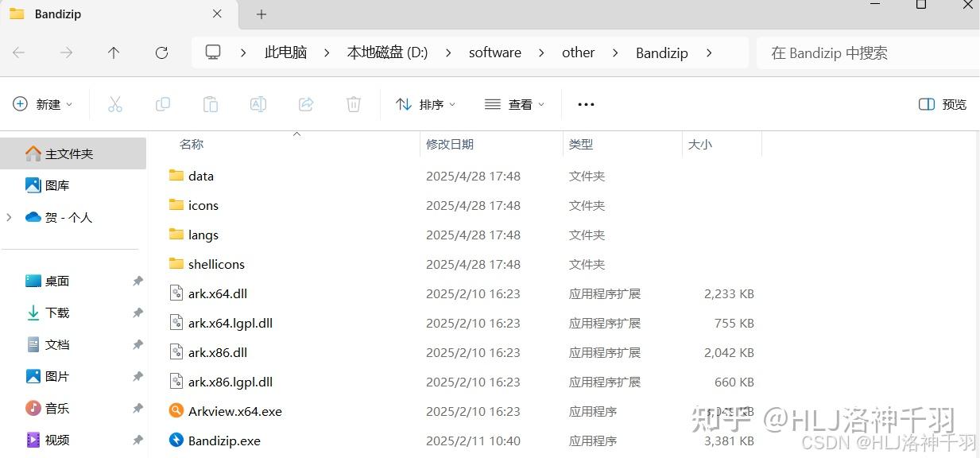Open the New (新建) dropdown
980x458 pixels.
43,104
